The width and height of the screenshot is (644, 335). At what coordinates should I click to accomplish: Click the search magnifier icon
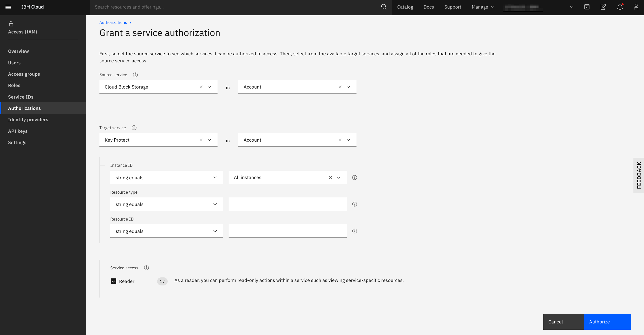pyautogui.click(x=384, y=7)
